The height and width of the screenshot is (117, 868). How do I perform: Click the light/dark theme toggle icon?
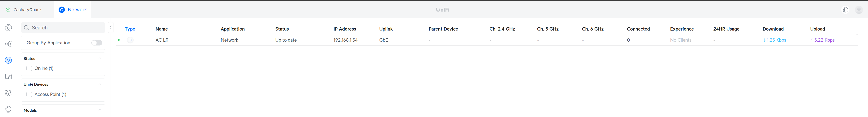845,10
